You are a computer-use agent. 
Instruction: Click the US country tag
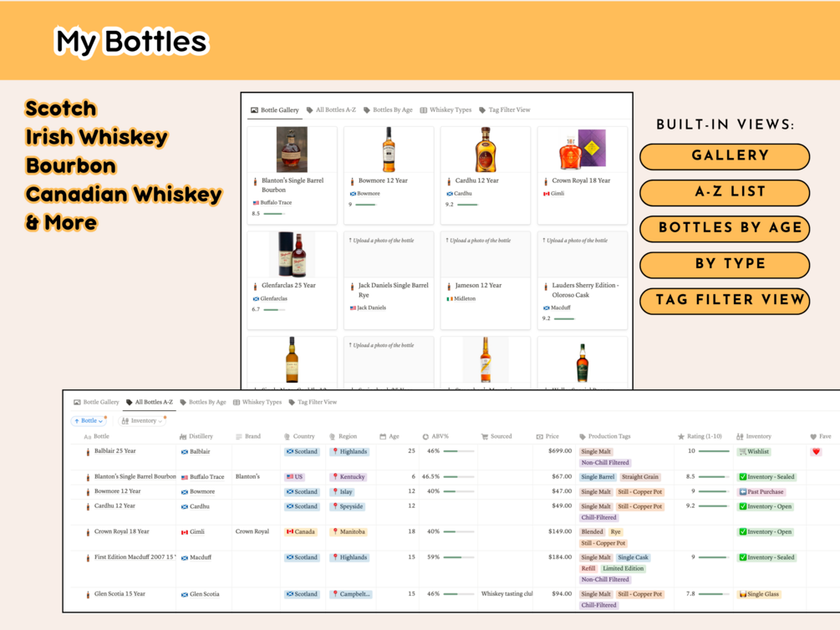point(295,477)
